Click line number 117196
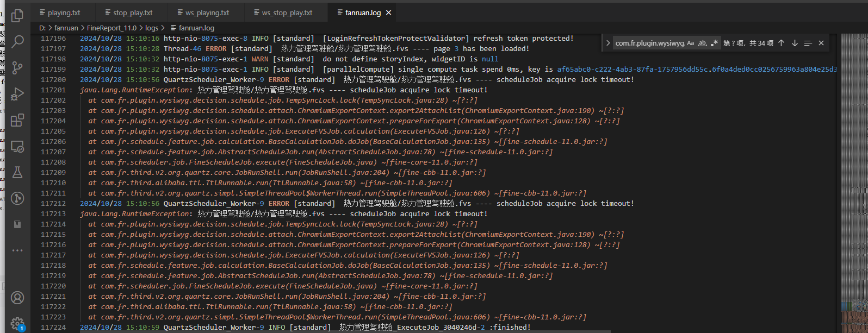Screen dimensions: 868x333 point(53,39)
